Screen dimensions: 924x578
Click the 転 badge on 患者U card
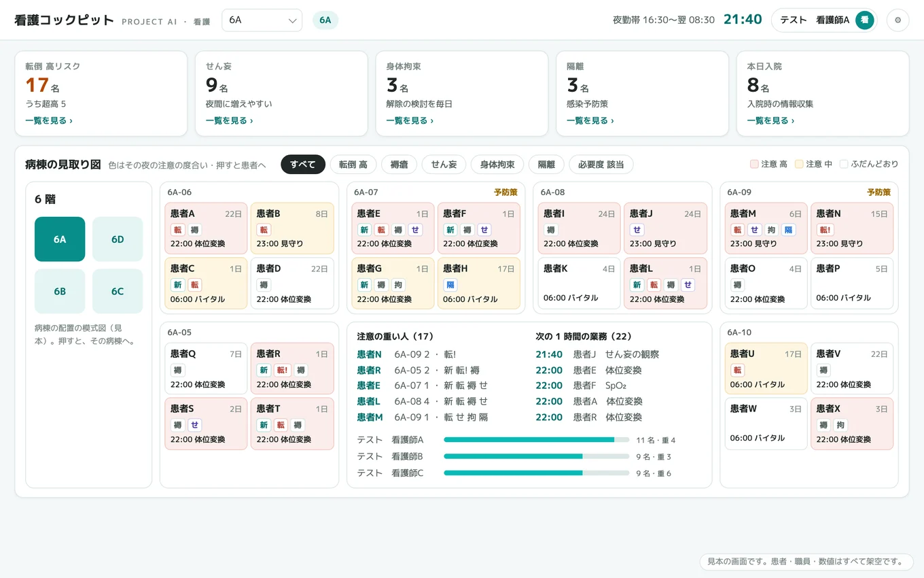click(x=738, y=371)
